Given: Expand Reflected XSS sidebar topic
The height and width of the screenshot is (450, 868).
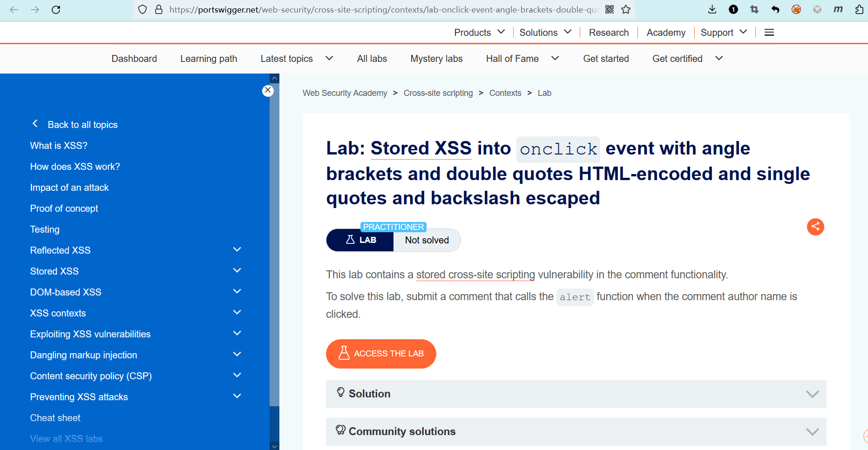Looking at the screenshot, I should coord(237,250).
